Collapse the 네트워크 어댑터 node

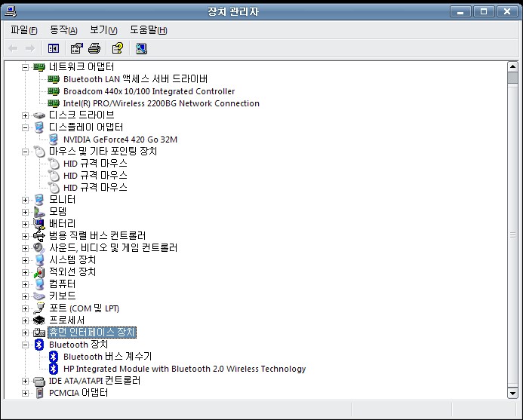click(x=25, y=67)
